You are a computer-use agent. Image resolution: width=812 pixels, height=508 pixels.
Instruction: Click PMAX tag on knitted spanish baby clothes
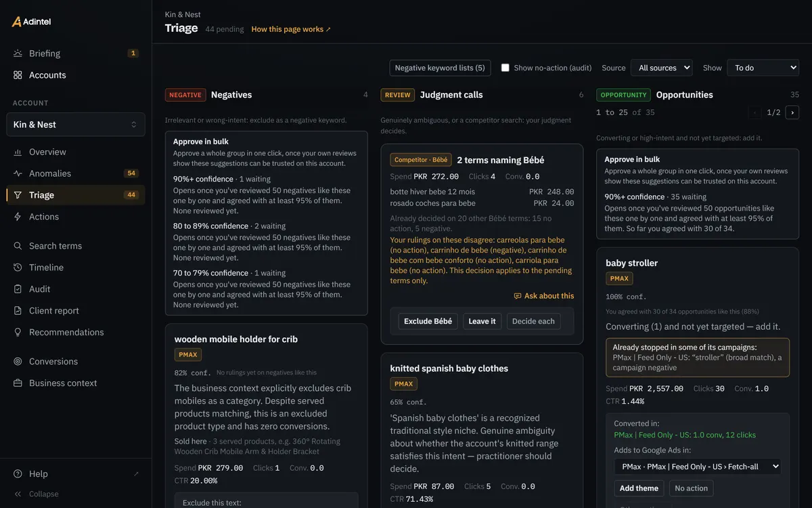[404, 384]
